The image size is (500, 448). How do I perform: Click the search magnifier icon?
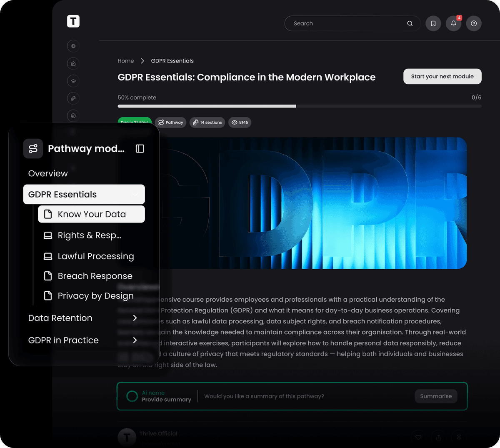tap(410, 23)
